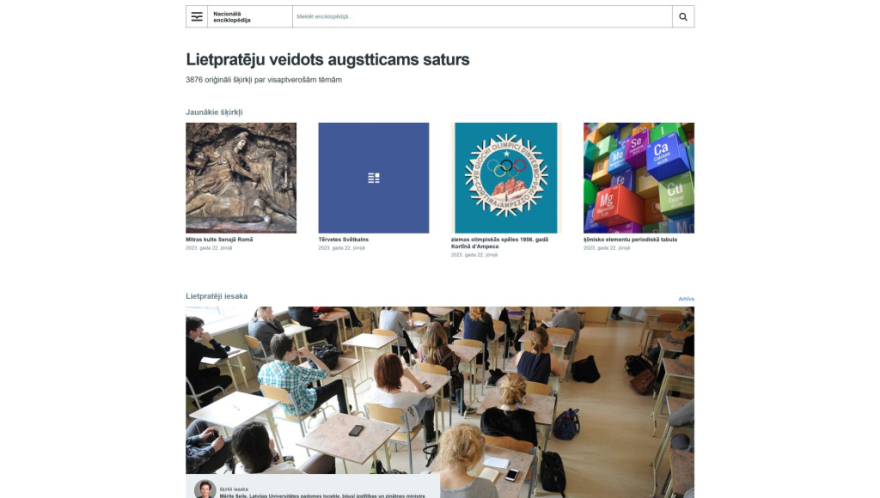Image resolution: width=880 pixels, height=498 pixels.
Task: Open the 'ziemas olimpiskās spēles 1956. gadā' link
Action: [x=499, y=243]
